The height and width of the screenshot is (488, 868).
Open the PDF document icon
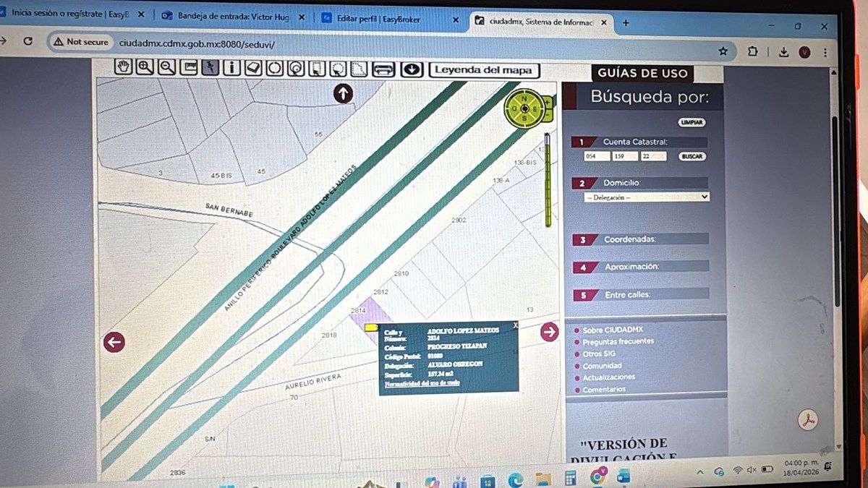807,419
